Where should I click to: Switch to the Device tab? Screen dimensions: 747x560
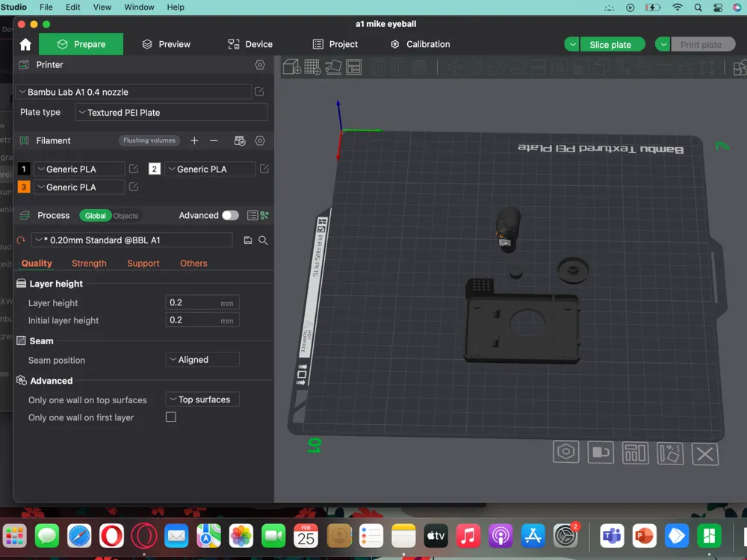[x=250, y=44]
